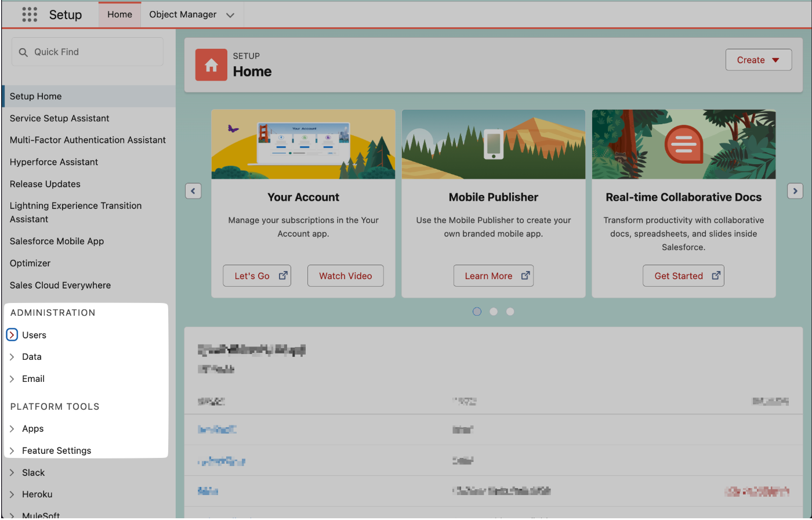Click the Users tree item label

click(x=34, y=335)
